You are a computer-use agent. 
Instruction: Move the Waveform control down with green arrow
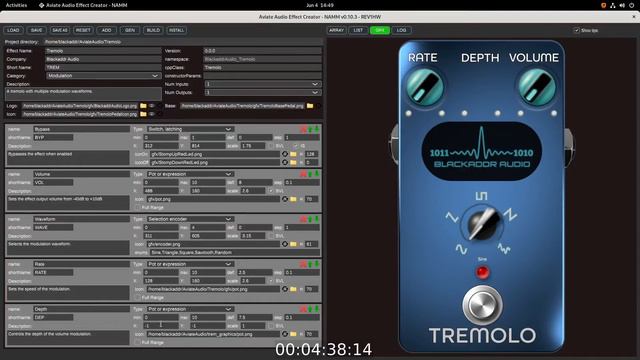pos(317,219)
